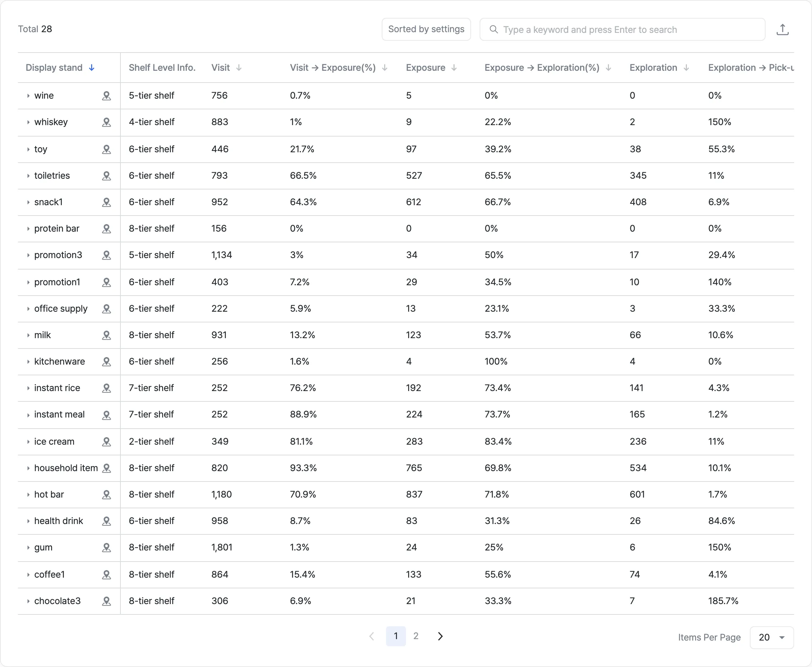
Task: Sort by Exposure → Exploration(%) arrow
Action: tap(608, 68)
